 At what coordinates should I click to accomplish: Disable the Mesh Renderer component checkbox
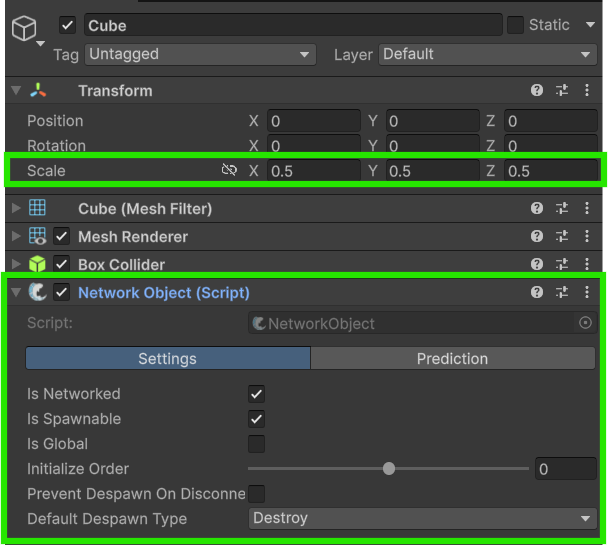click(62, 236)
